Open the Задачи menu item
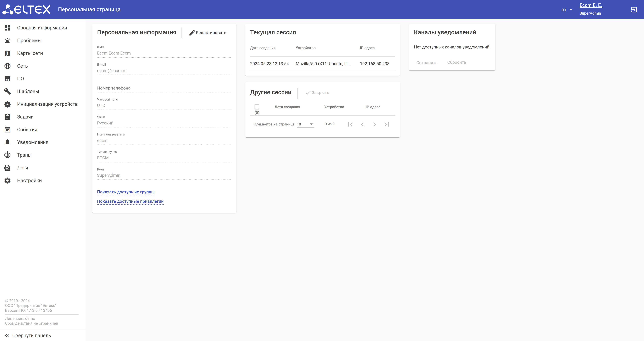Viewport: 644px width, 341px height. (x=25, y=117)
